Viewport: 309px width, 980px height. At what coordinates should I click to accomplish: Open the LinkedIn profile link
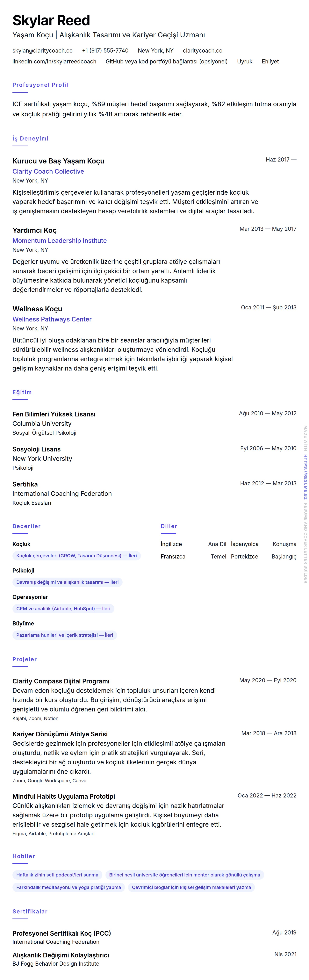tap(54, 62)
